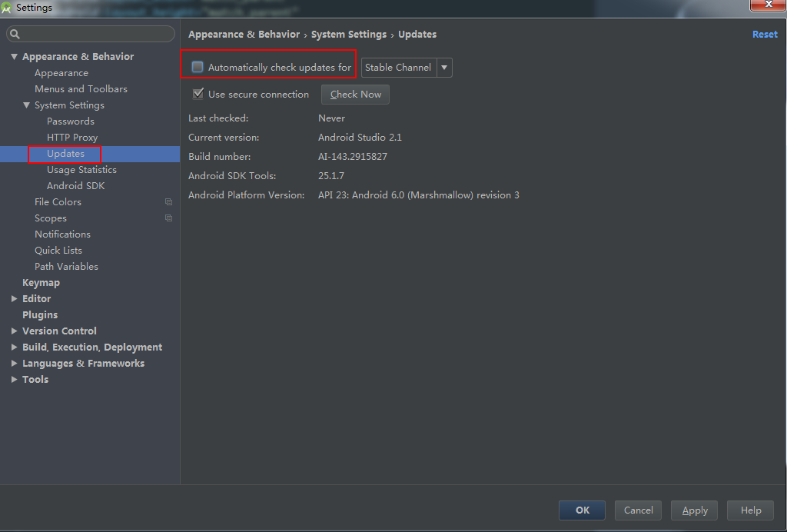Select Quick Lists settings
Viewport: 787px width, 532px height.
pyautogui.click(x=58, y=250)
